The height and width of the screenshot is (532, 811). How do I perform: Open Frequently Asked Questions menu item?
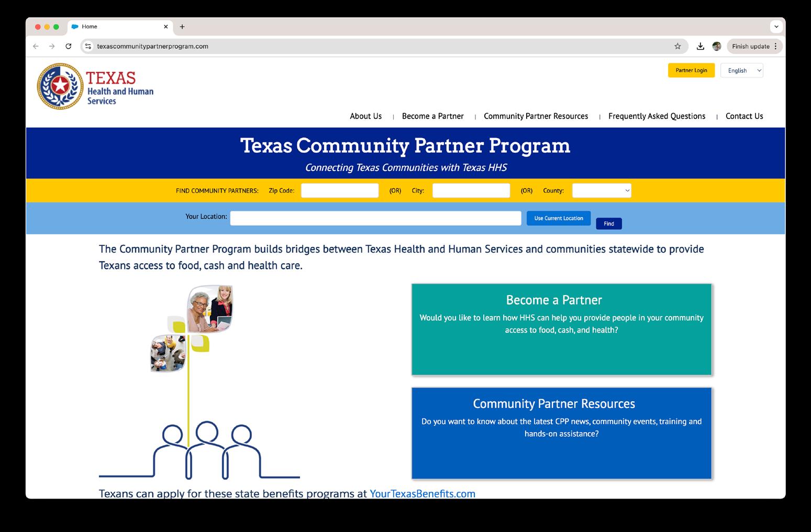tap(657, 116)
